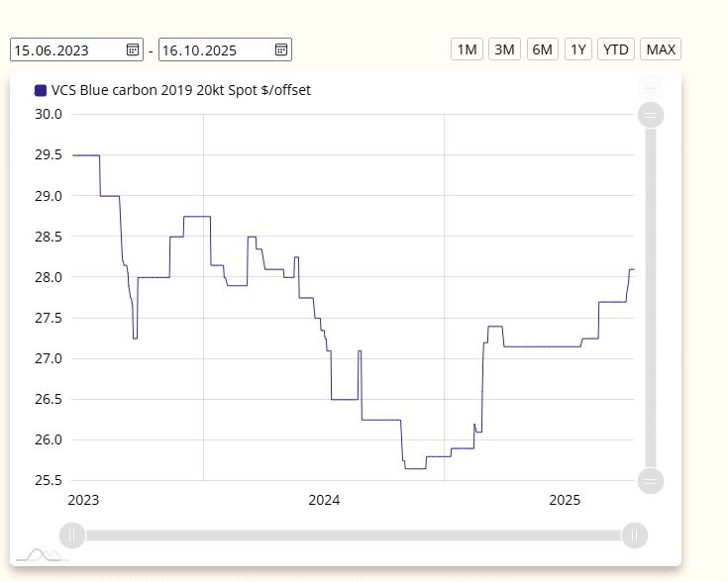The image size is (728, 582).
Task: Click the right horizontal scrollbar grip
Action: pyautogui.click(x=635, y=535)
